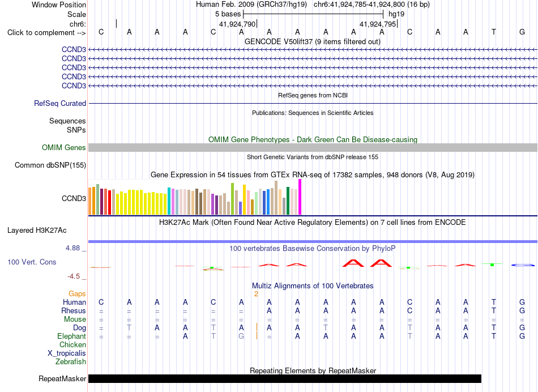Click the T base in Elephant row end
The height and width of the screenshot is (392, 538).
click(x=494, y=336)
